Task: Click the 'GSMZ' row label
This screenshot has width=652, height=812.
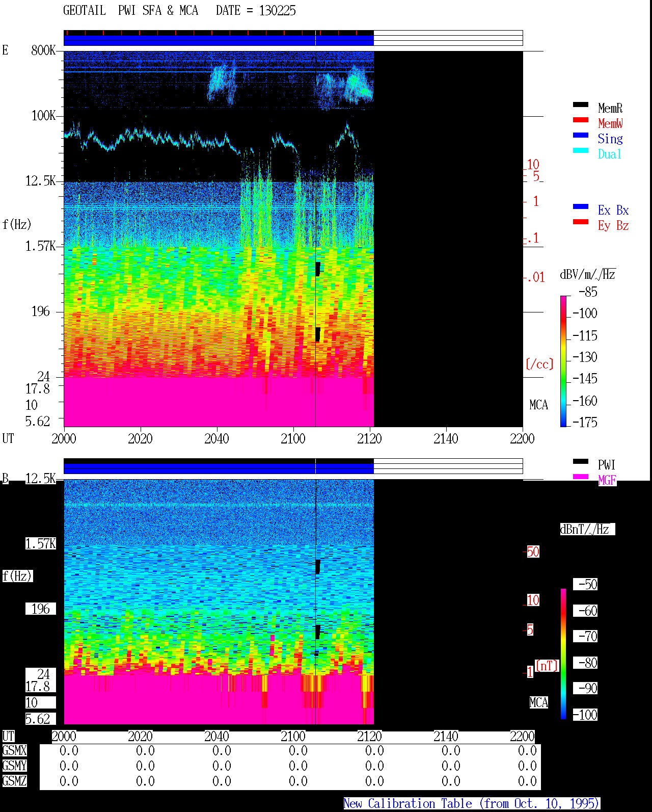Action: tap(14, 781)
